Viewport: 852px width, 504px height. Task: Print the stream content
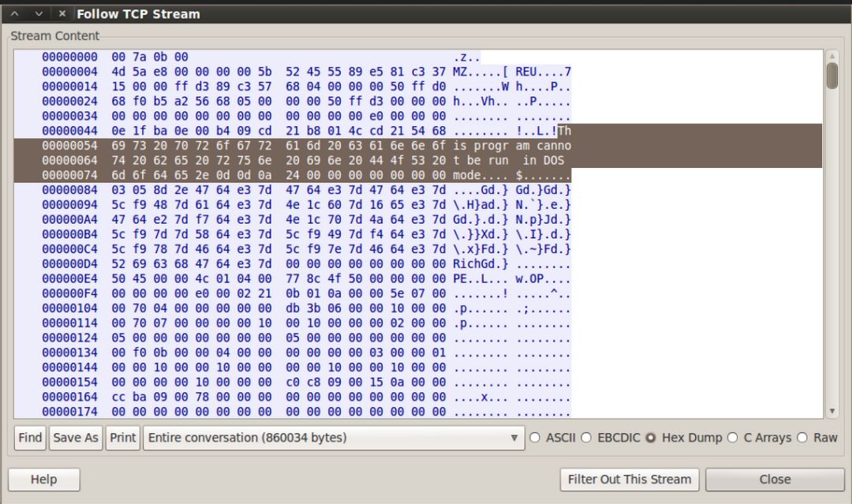(x=123, y=438)
